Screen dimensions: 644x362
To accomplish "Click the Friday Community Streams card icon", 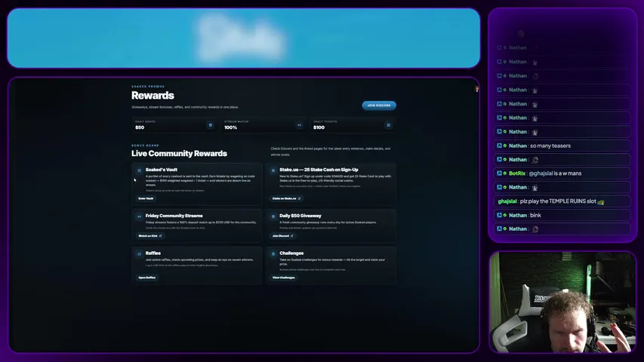I will tap(139, 216).
